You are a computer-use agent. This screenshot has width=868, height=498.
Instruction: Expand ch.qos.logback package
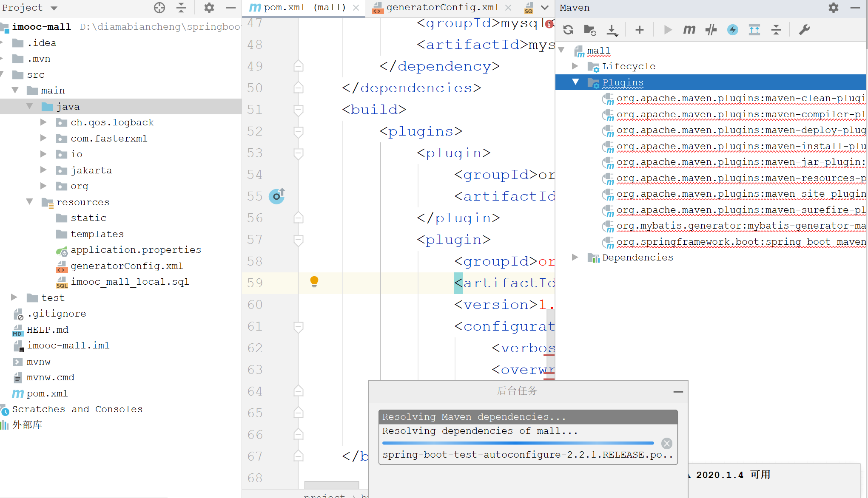tap(43, 122)
